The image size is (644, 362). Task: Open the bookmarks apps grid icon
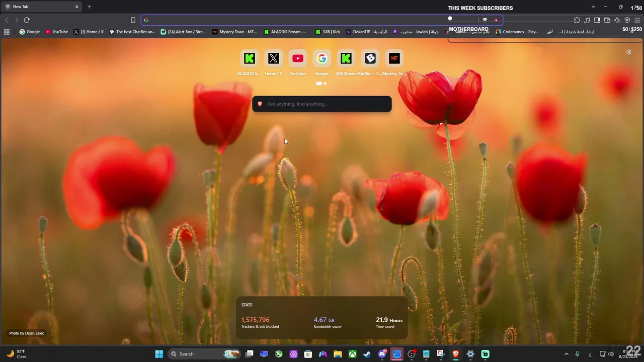click(x=7, y=32)
